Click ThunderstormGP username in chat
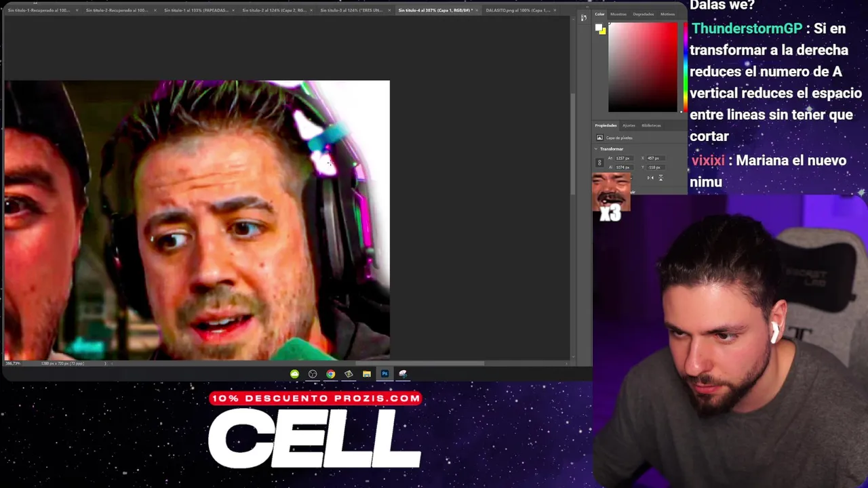Screen dimensions: 868x488 click(747, 28)
